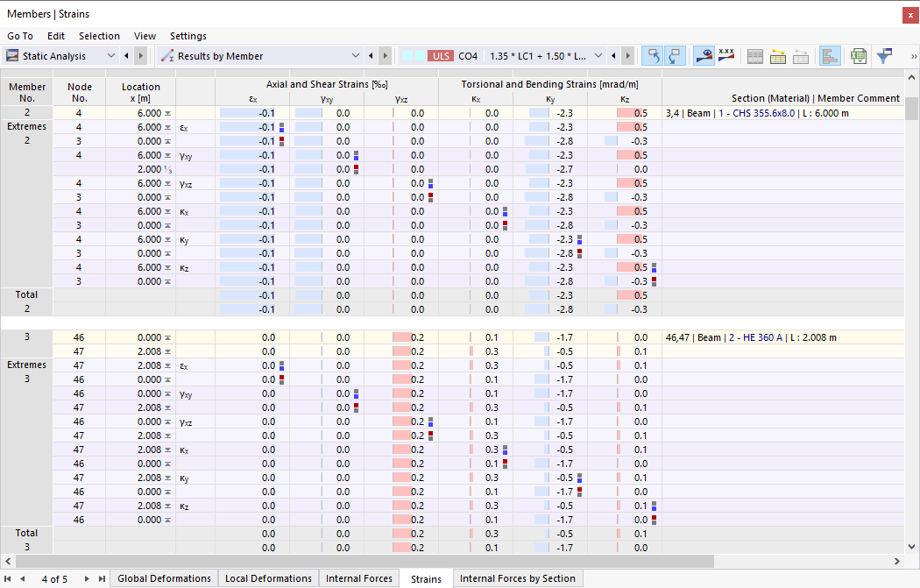Go to the next table page arrow
This screenshot has width=920, height=588.
pos(85,578)
